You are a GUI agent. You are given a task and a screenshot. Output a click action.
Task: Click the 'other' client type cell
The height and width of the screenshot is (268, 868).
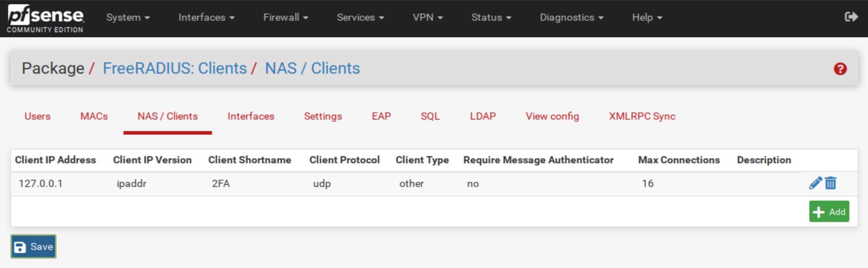(411, 184)
